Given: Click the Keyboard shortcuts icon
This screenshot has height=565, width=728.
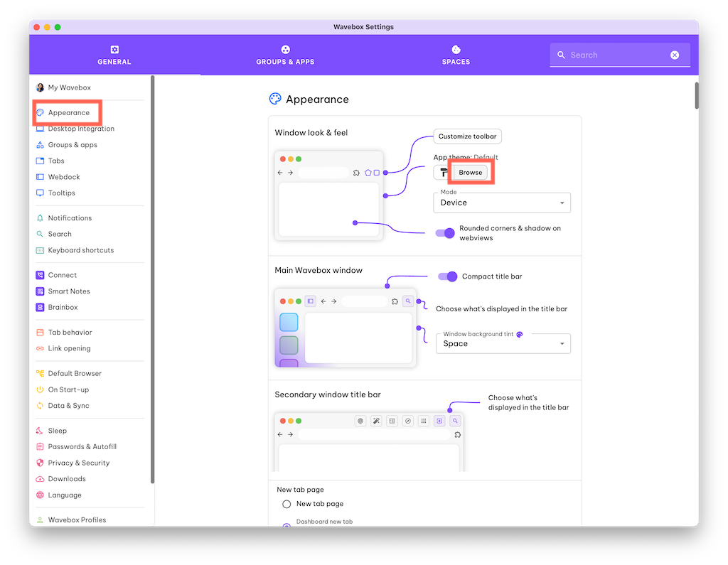Looking at the screenshot, I should click(40, 250).
